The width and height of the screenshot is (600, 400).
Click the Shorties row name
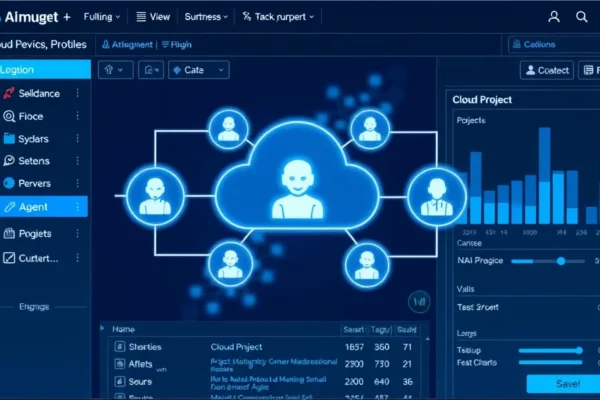[x=145, y=347]
